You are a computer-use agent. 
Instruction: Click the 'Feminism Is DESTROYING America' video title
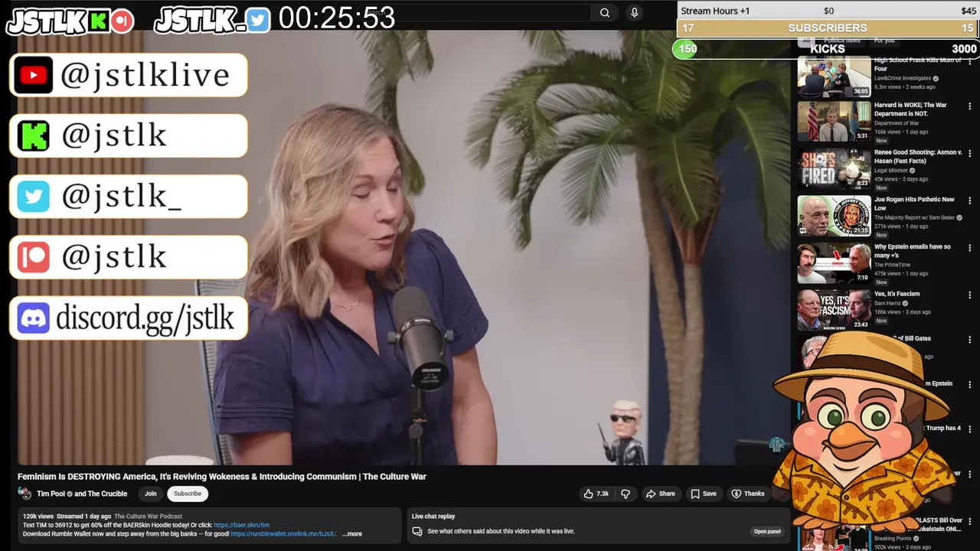point(222,477)
